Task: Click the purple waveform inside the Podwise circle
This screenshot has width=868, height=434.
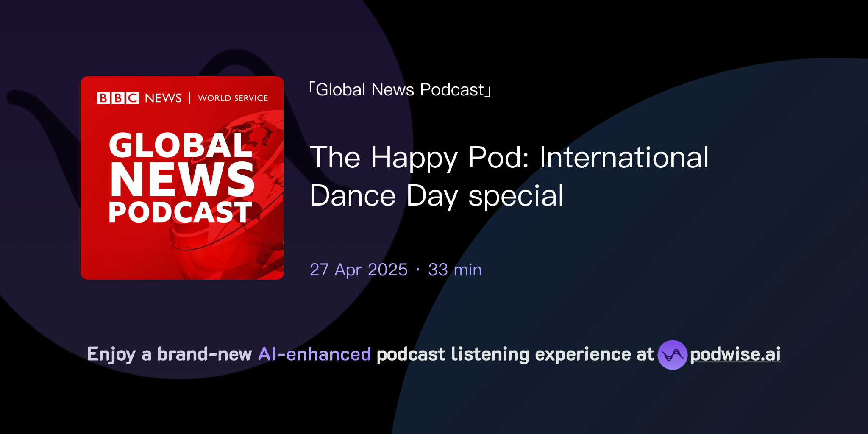Action: click(673, 355)
